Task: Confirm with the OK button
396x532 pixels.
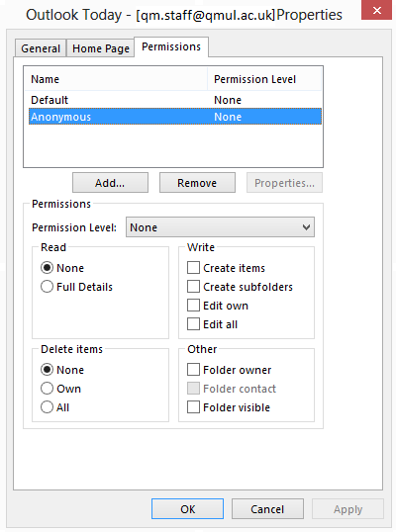Action: pyautogui.click(x=187, y=508)
